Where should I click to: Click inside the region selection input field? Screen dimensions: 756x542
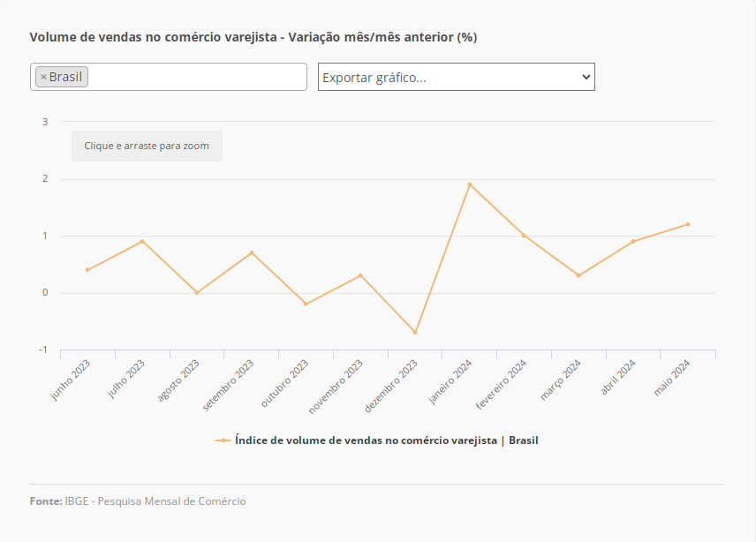[x=199, y=77]
